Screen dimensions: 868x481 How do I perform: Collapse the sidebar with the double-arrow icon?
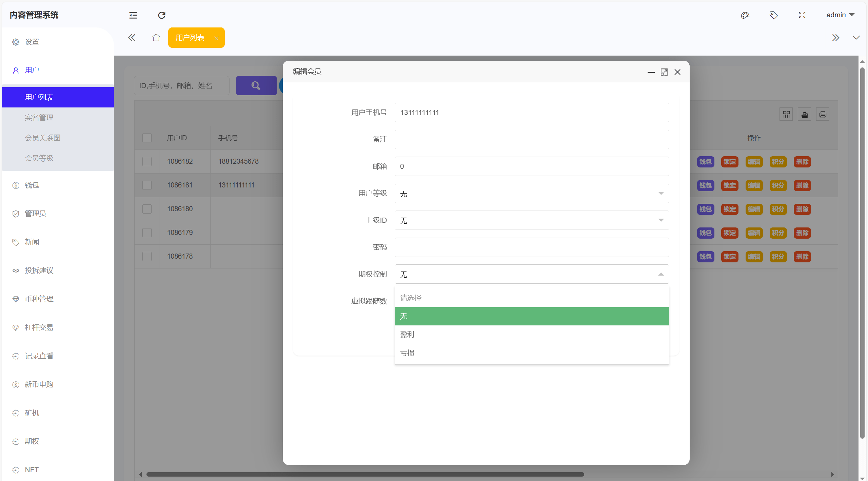[132, 38]
